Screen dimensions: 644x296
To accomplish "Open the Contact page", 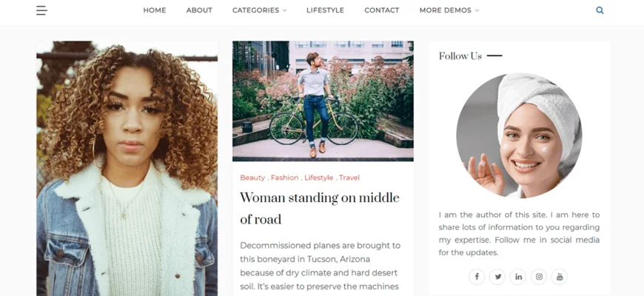I will pos(382,10).
